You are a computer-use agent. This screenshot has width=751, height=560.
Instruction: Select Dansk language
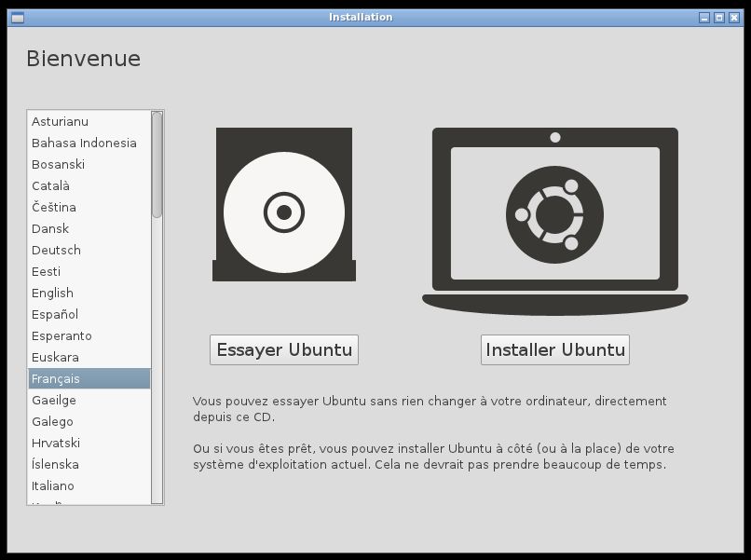click(x=89, y=229)
